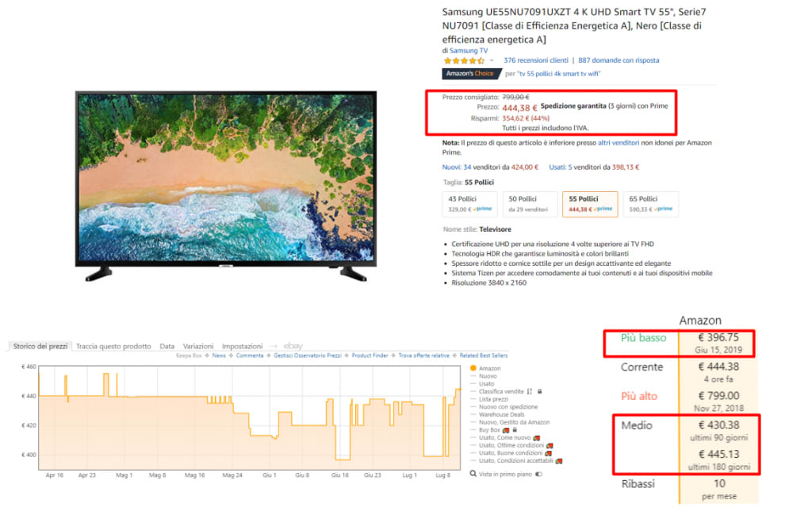Open Trova offerte relative link
The height and width of the screenshot is (519, 812).
tap(423, 356)
